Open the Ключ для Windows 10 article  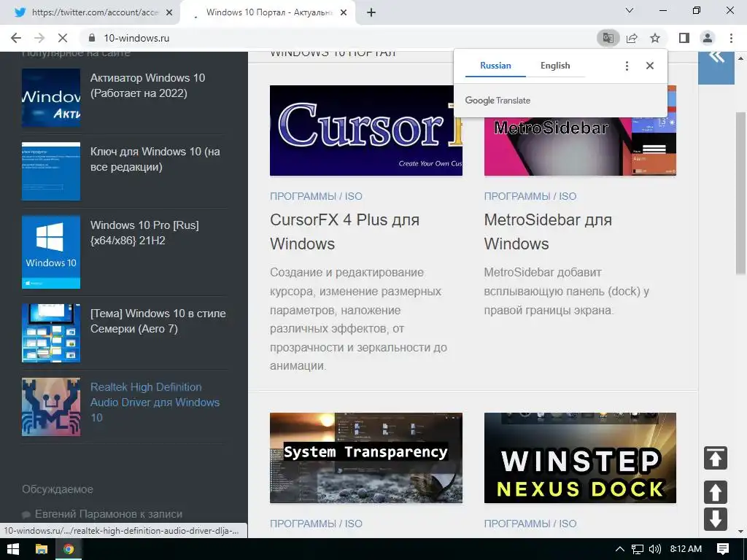(x=155, y=159)
